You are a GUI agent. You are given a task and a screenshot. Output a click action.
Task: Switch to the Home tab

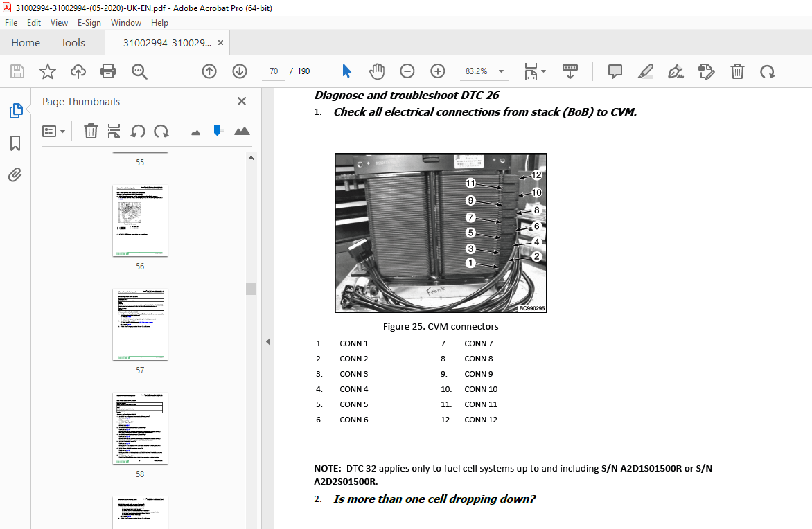26,43
